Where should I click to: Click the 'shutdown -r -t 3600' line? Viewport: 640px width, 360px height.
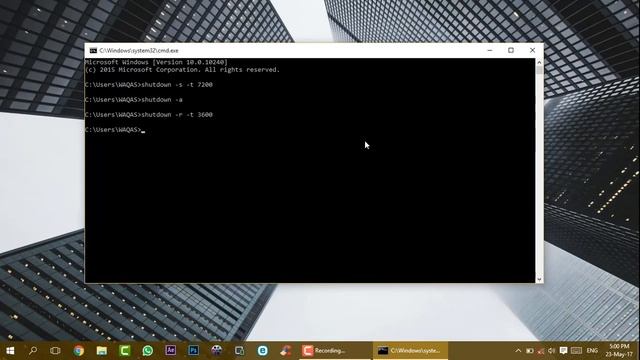pos(149,115)
